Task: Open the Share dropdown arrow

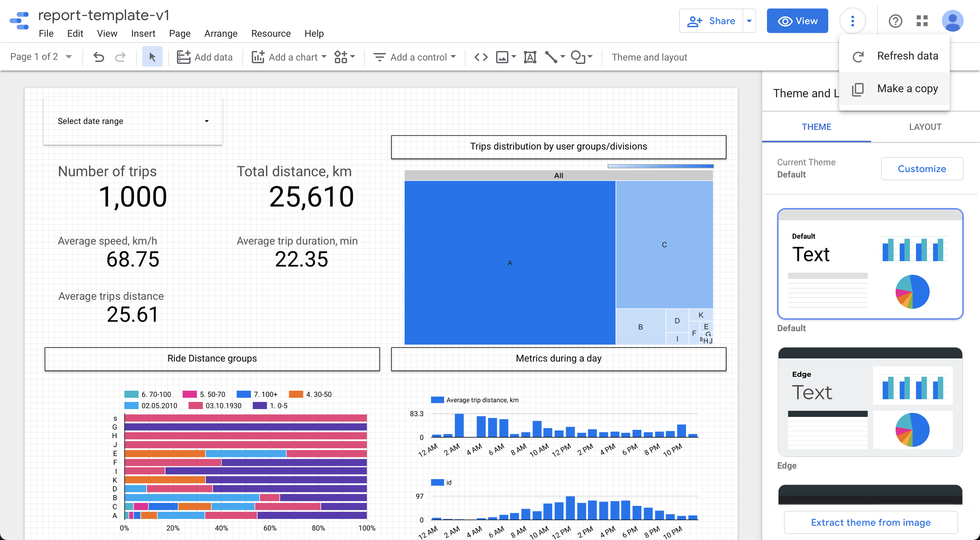Action: coord(749,21)
